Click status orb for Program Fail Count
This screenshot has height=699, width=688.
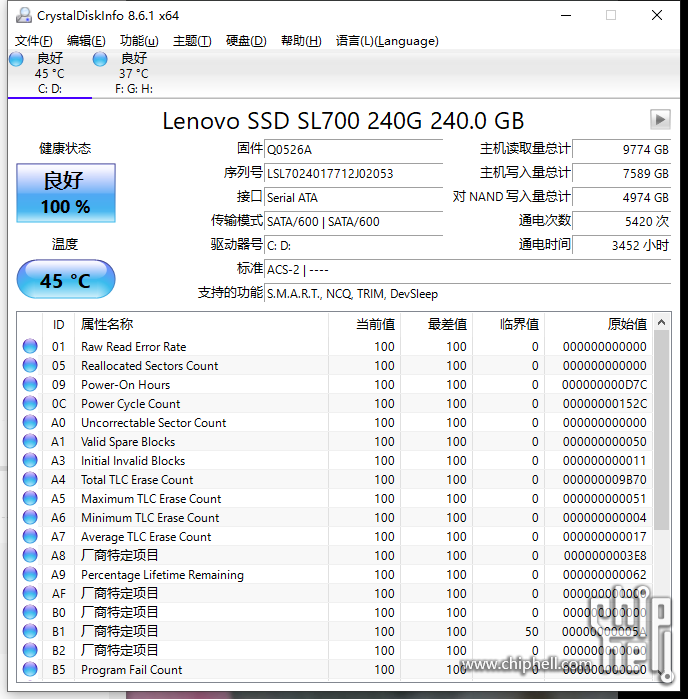30,670
